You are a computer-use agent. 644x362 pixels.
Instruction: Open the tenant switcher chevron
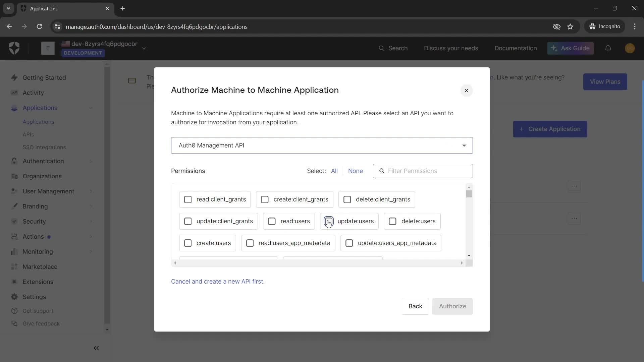[x=144, y=49]
